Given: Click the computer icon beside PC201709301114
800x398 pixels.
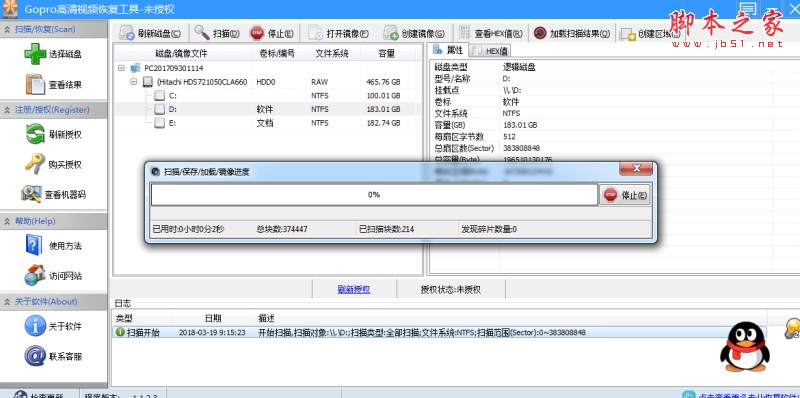Looking at the screenshot, I should coord(135,68).
